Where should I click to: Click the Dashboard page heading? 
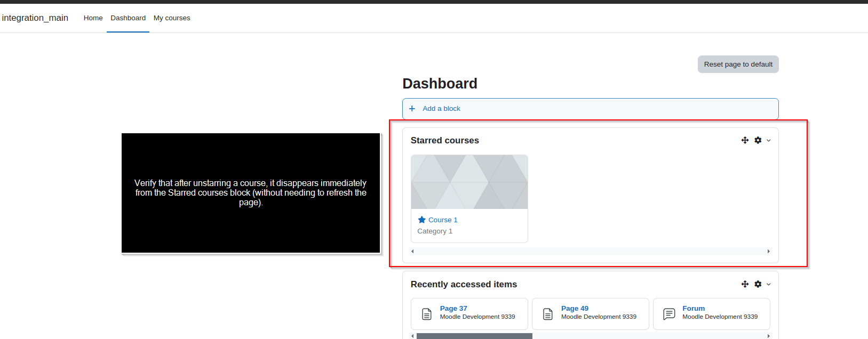click(x=440, y=84)
